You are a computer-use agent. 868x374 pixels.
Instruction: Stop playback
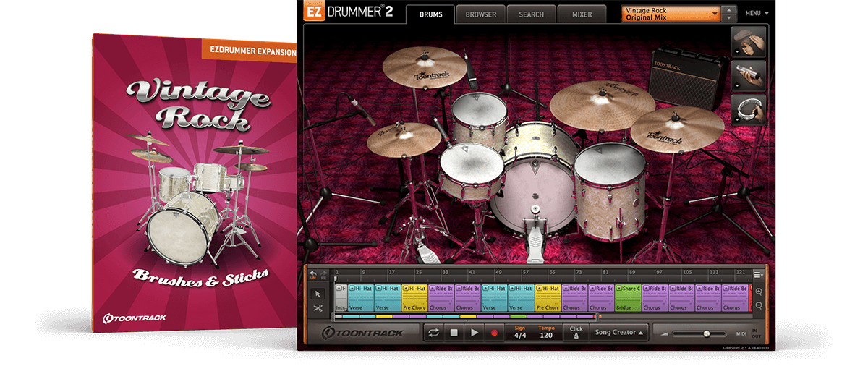click(454, 333)
